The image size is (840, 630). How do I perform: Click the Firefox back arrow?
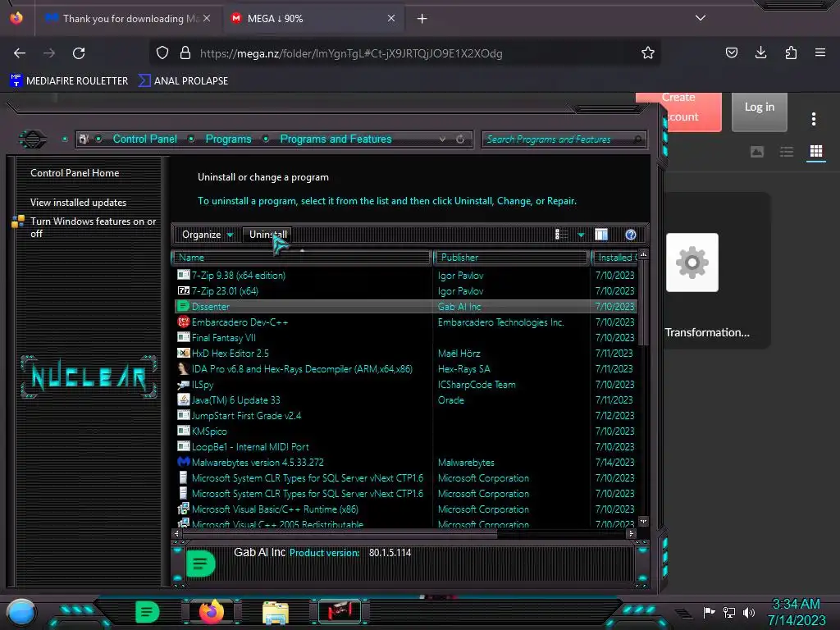pyautogui.click(x=20, y=53)
